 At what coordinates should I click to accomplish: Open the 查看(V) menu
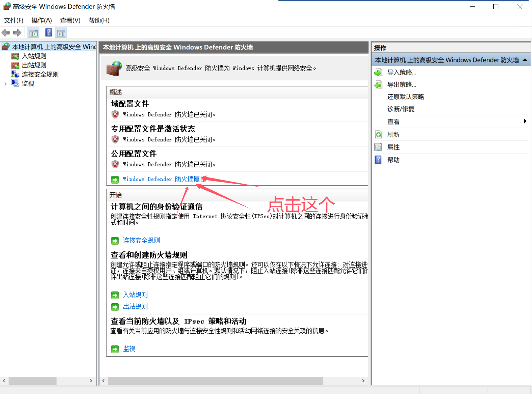(70, 20)
